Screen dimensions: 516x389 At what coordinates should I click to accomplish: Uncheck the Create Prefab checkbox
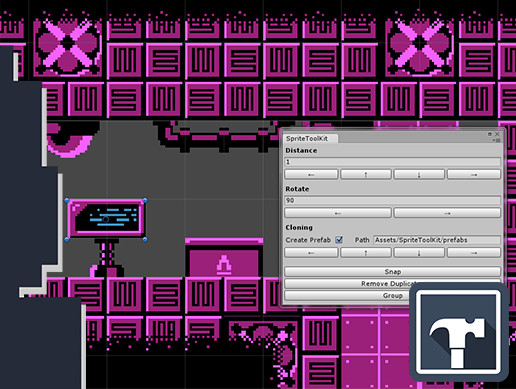pos(339,240)
